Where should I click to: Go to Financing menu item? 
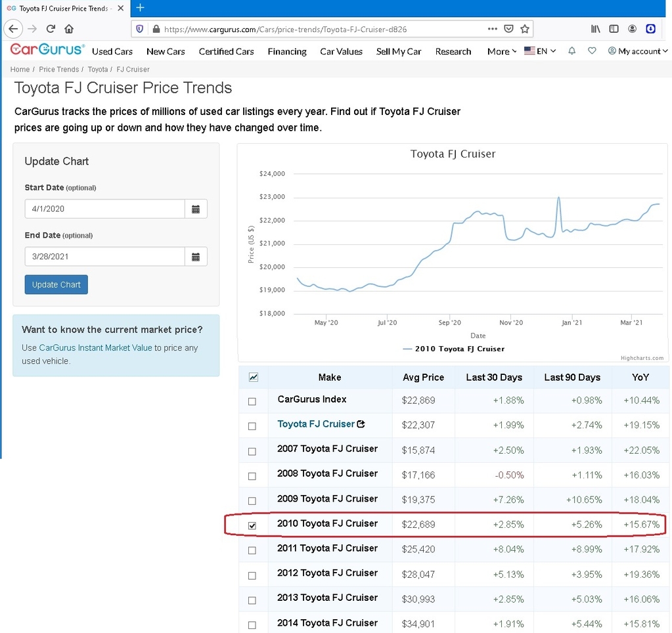287,51
